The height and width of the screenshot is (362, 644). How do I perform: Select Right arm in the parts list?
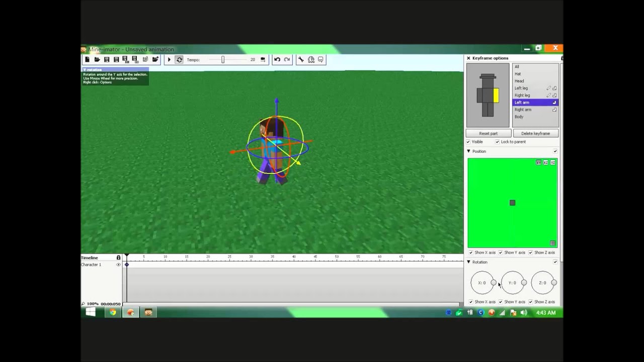(x=535, y=110)
